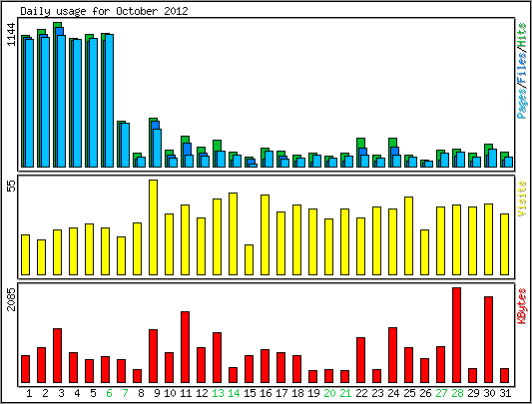Click day 18 on the x-axis
The height and width of the screenshot is (404, 532).
click(x=297, y=393)
